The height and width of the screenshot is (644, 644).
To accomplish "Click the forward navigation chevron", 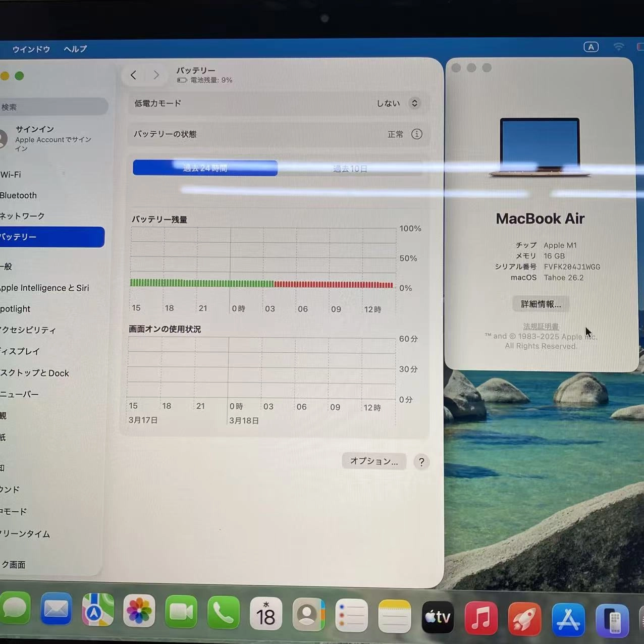I will [156, 75].
